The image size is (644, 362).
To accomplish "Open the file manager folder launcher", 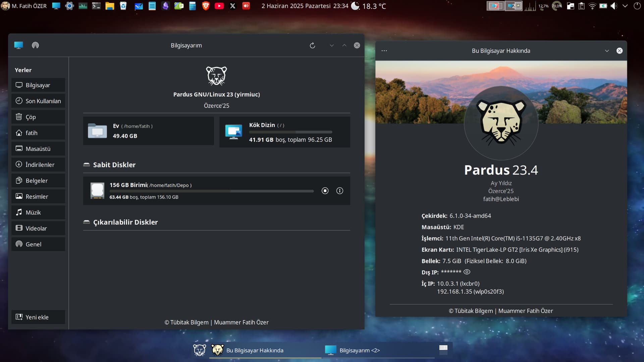I will click(x=110, y=6).
